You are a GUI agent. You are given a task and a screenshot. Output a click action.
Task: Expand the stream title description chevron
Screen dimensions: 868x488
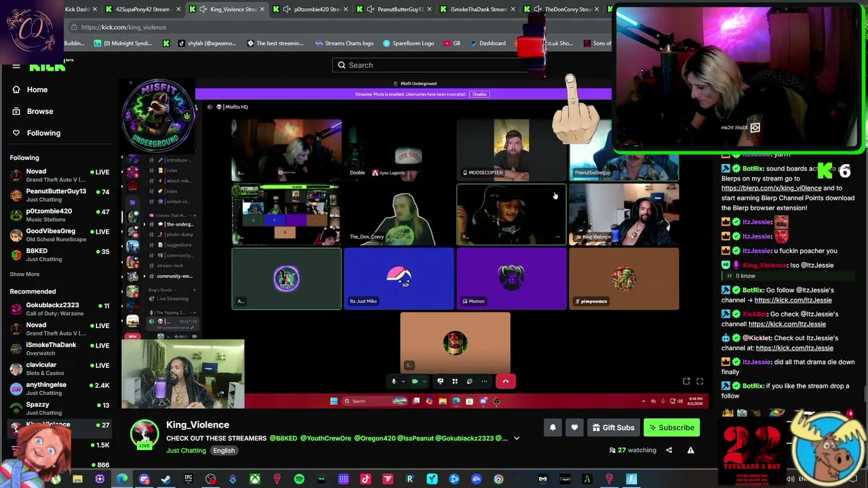tap(517, 439)
